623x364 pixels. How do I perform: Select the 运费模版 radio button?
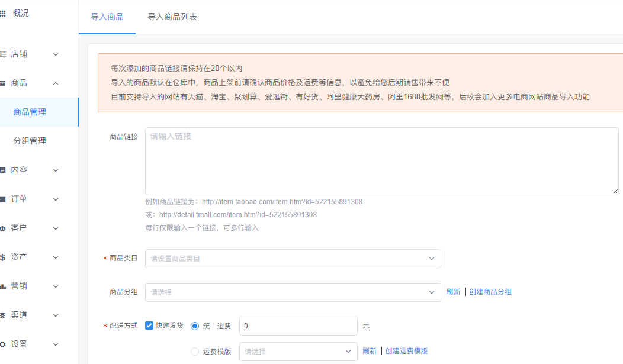click(195, 352)
